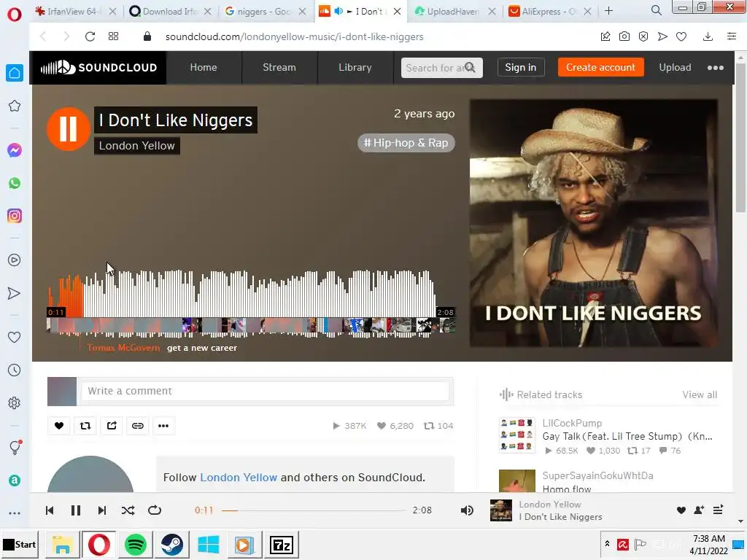The image size is (747, 560).
Task: Open Instagram in Opera sidebar
Action: (15, 216)
